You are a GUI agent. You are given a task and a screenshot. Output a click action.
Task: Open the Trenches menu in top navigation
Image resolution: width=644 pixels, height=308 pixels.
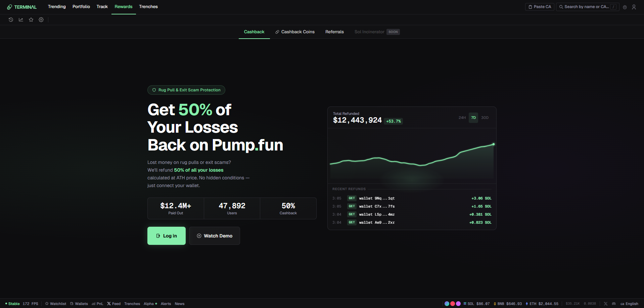point(148,7)
